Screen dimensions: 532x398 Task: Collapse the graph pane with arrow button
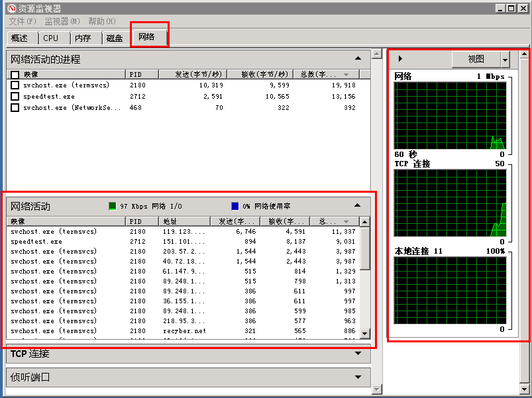coord(400,60)
